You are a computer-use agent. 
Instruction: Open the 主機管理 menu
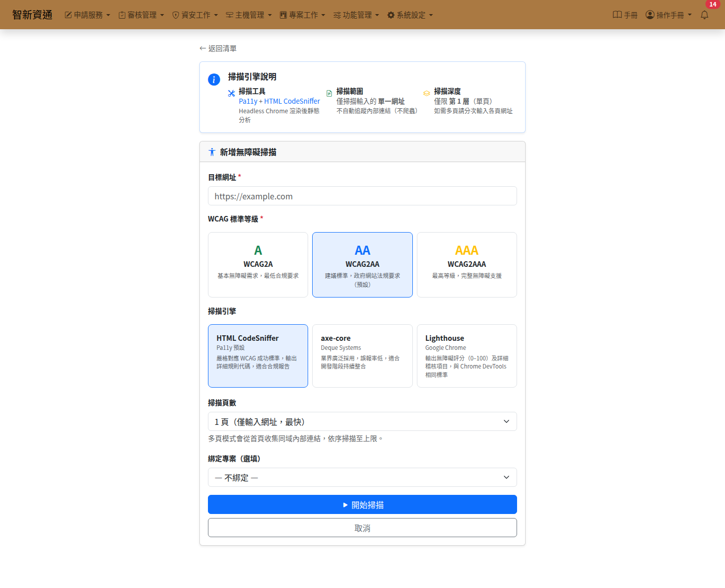249,15
